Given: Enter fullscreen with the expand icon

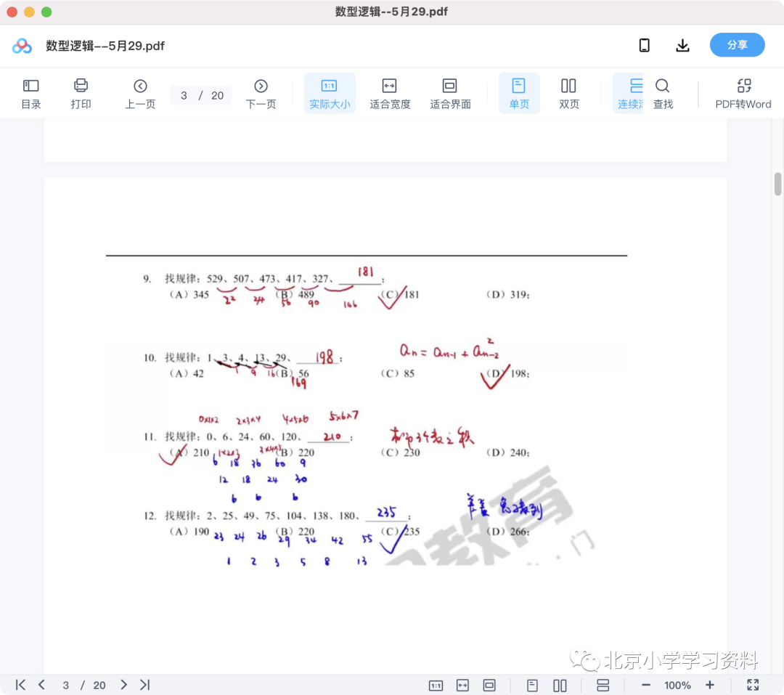Looking at the screenshot, I should point(753,685).
